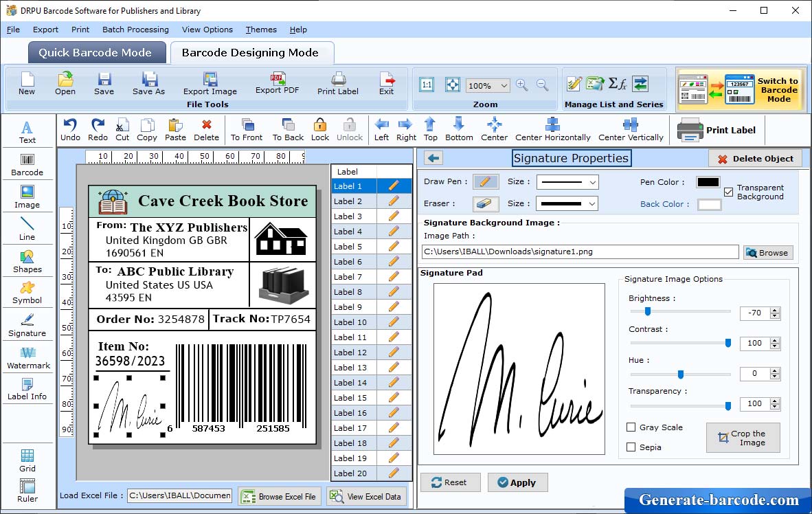Bring object To Front
The height and width of the screenshot is (514, 812).
pyautogui.click(x=247, y=130)
